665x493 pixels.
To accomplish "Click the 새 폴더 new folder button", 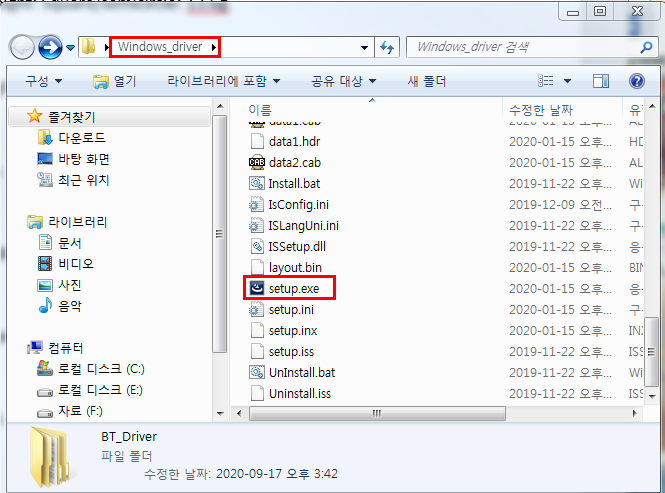I will pos(427,81).
